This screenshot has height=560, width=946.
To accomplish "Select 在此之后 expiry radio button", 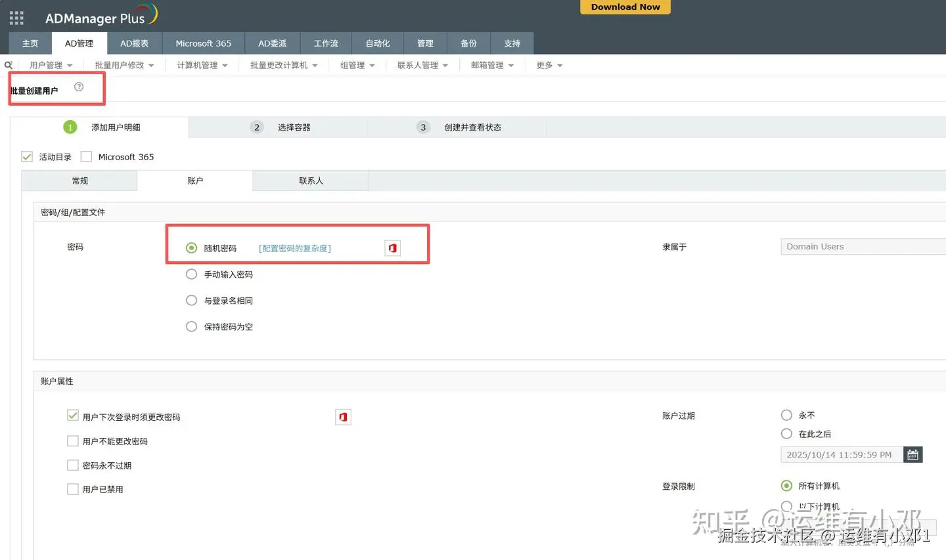I will point(786,433).
